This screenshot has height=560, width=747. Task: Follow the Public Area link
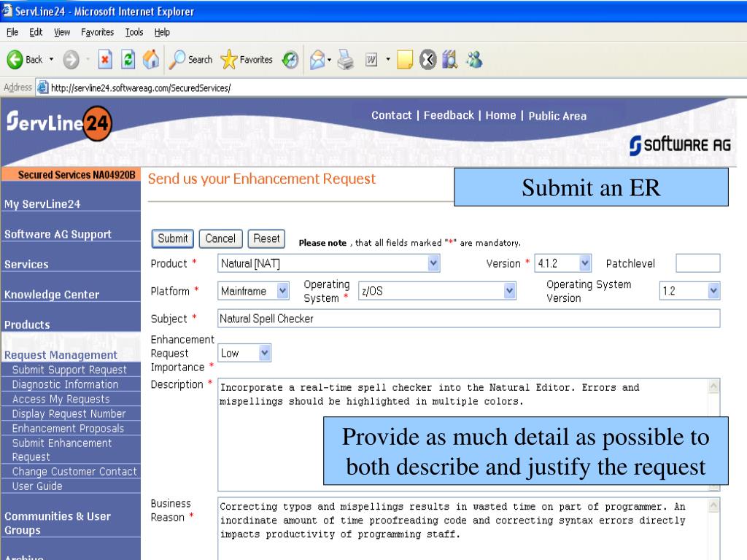point(557,116)
